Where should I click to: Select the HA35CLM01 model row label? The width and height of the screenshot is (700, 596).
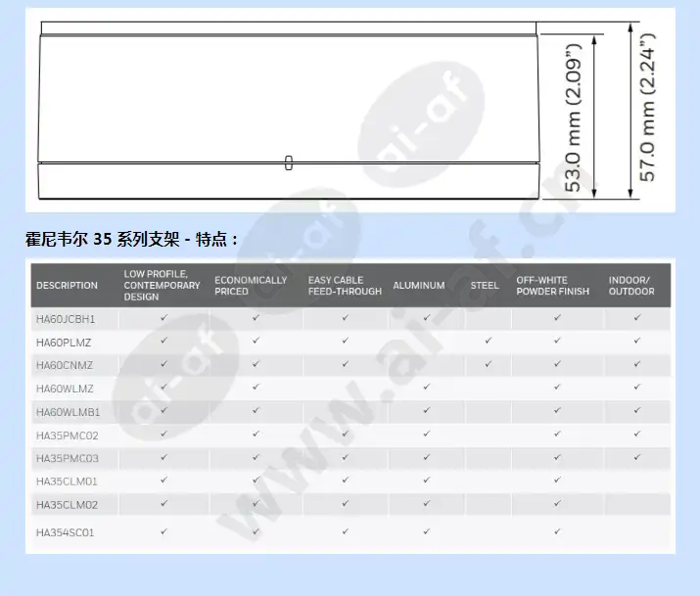coord(67,481)
